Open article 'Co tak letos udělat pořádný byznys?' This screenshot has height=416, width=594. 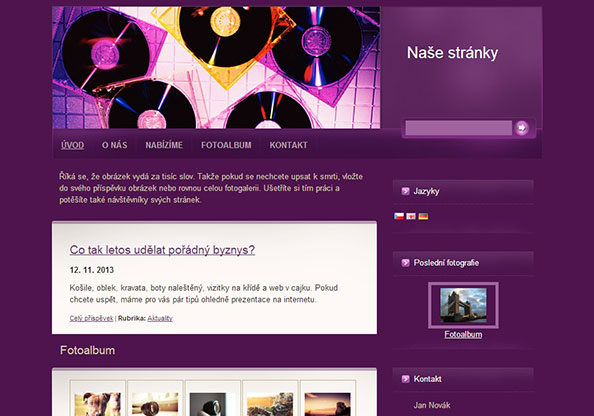pyautogui.click(x=162, y=250)
